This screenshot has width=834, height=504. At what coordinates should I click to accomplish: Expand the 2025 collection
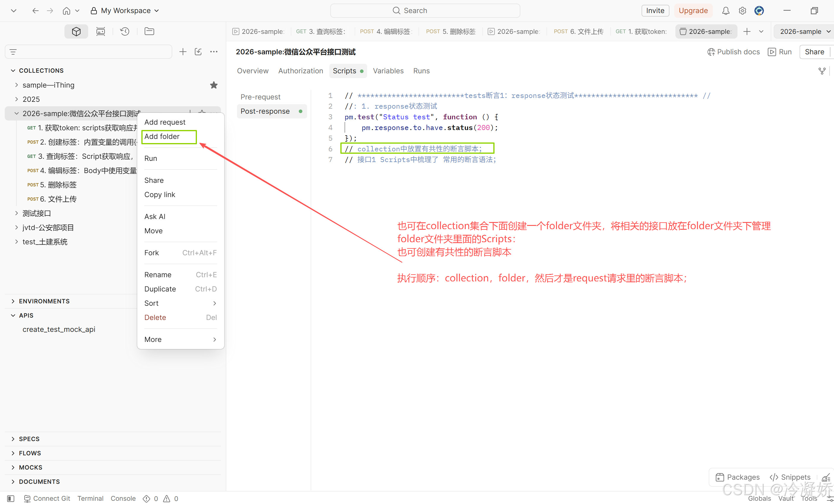click(x=16, y=99)
